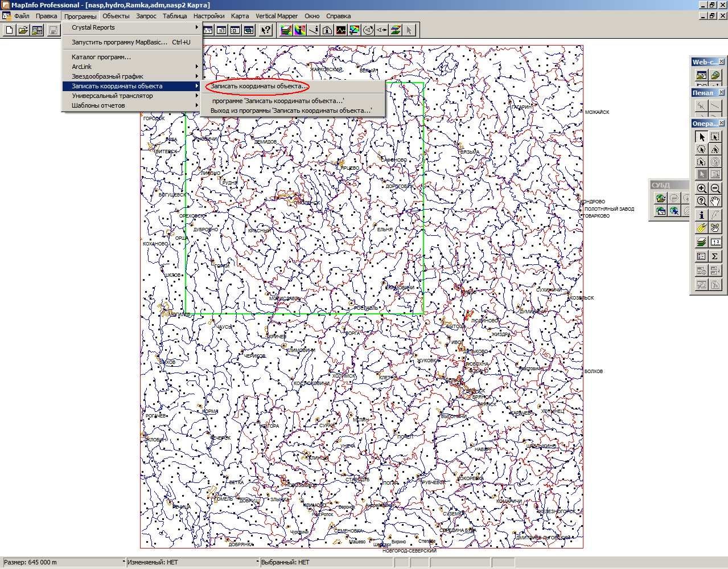Viewport: 728px width, 569px height.
Task: Select the arrow Select tool in Operations
Action: 701,137
